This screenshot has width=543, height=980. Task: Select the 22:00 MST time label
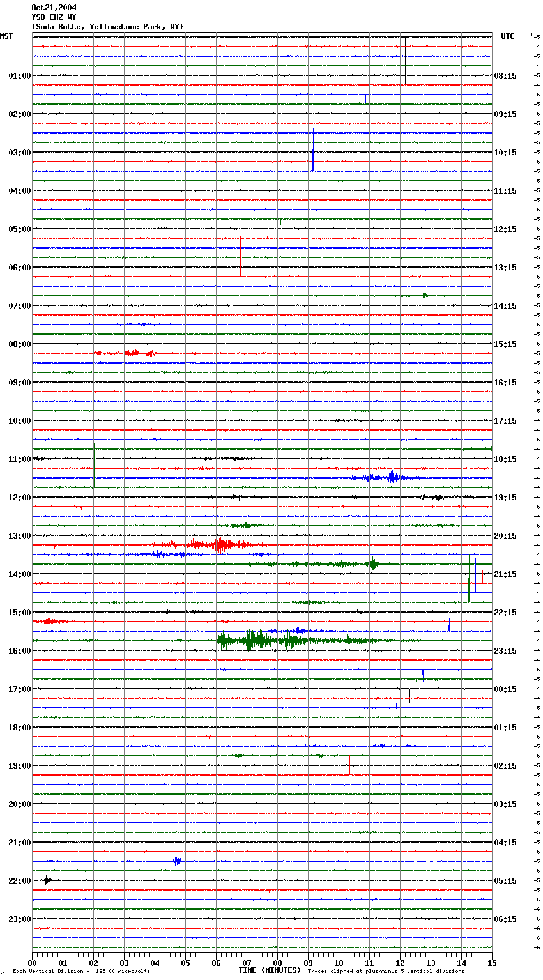(x=20, y=881)
